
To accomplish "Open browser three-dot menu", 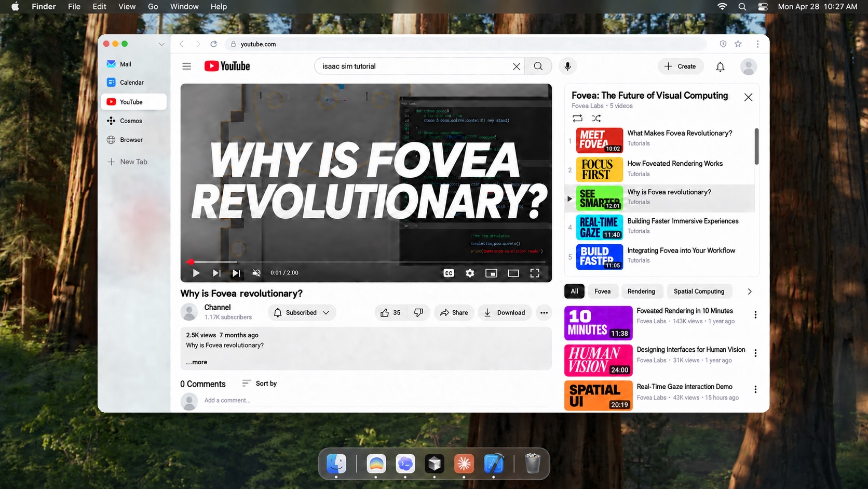I will click(x=757, y=44).
